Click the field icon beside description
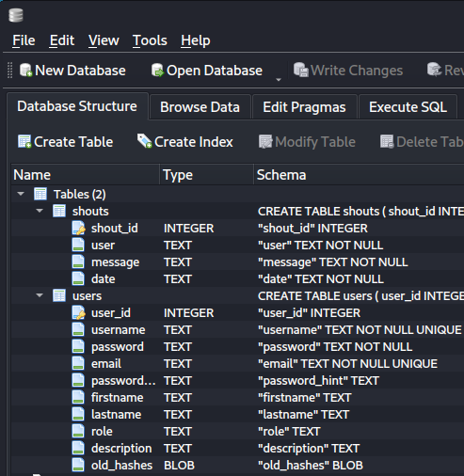 coord(78,448)
